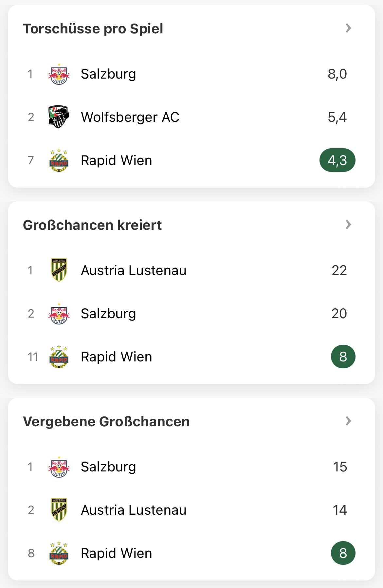This screenshot has height=588, width=383.
Task: Tap the Wolfsberger AC crest
Action: click(x=59, y=117)
